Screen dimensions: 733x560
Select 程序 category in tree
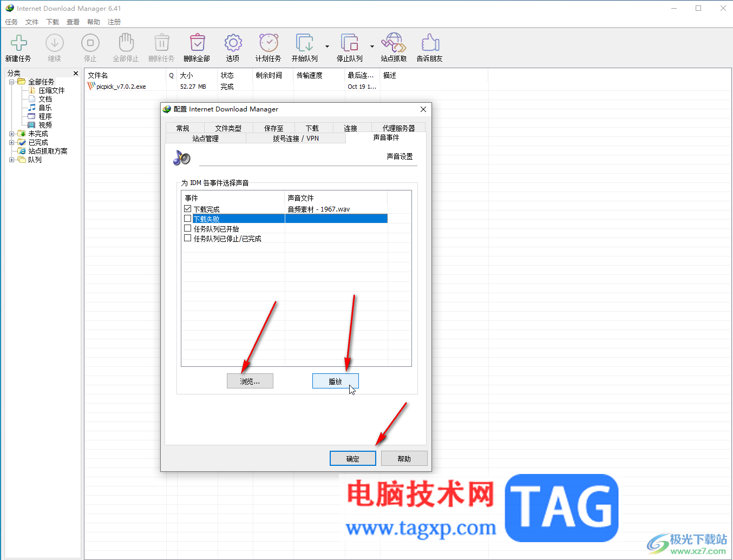point(45,116)
